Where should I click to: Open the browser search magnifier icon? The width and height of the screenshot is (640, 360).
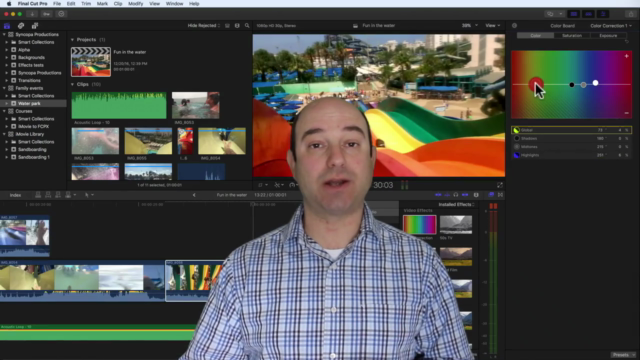pyautogui.click(x=247, y=26)
